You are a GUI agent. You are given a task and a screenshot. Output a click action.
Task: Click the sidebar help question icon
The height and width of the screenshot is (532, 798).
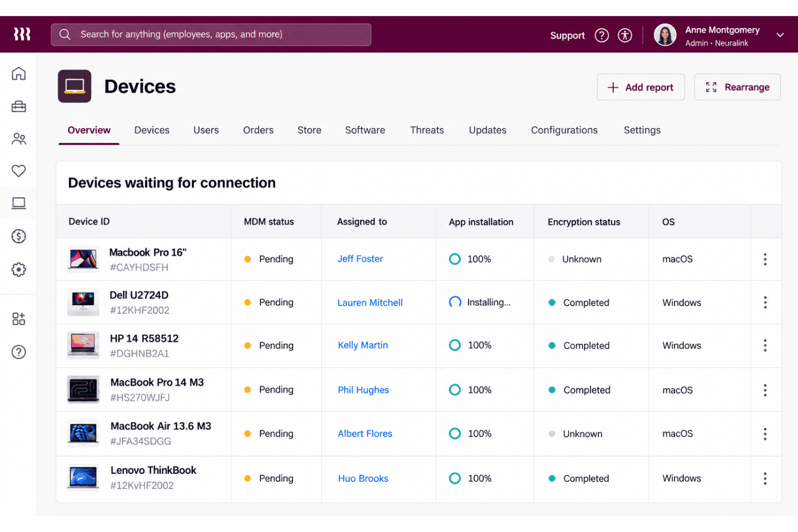coord(19,352)
